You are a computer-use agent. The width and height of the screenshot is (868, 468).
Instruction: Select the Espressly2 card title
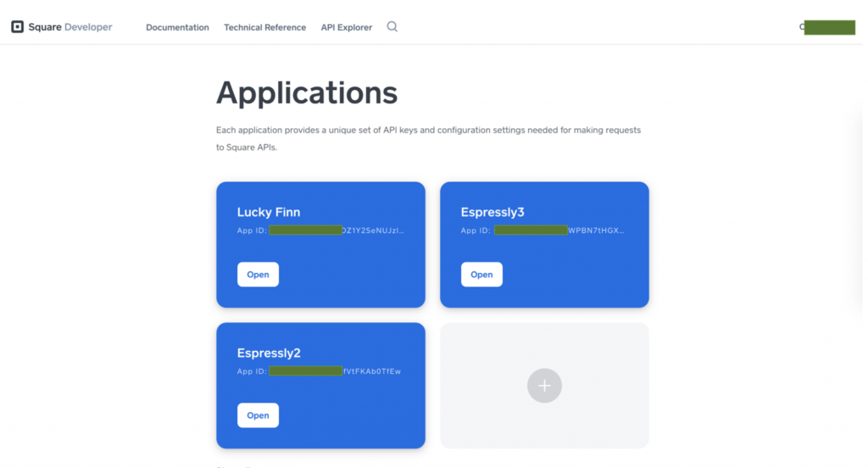269,353
